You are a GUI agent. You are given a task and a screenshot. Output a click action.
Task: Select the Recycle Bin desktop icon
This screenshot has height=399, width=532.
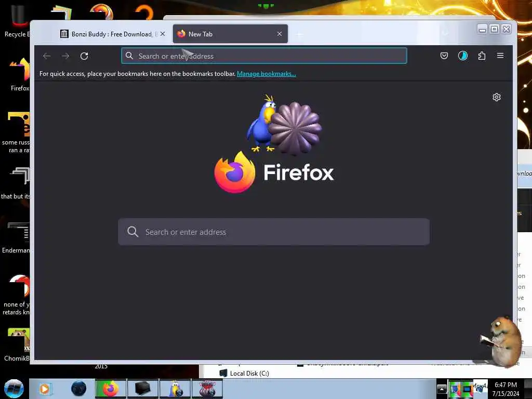[x=17, y=21]
